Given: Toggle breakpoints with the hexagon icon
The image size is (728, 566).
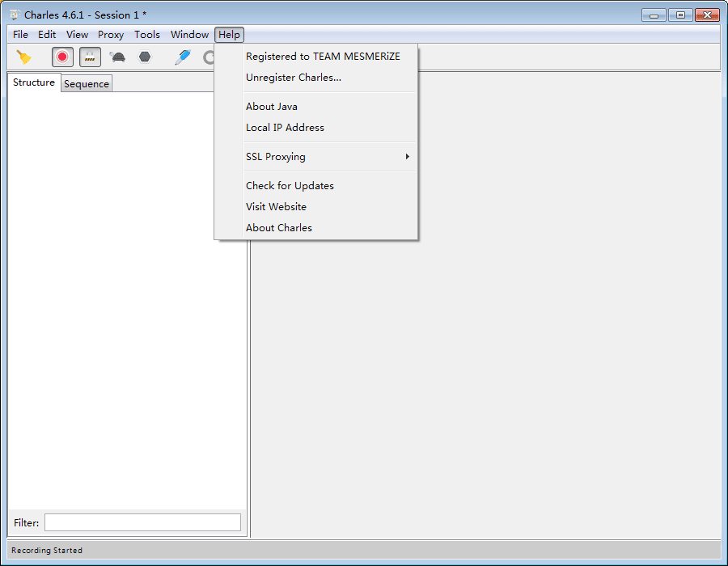Looking at the screenshot, I should pos(145,57).
